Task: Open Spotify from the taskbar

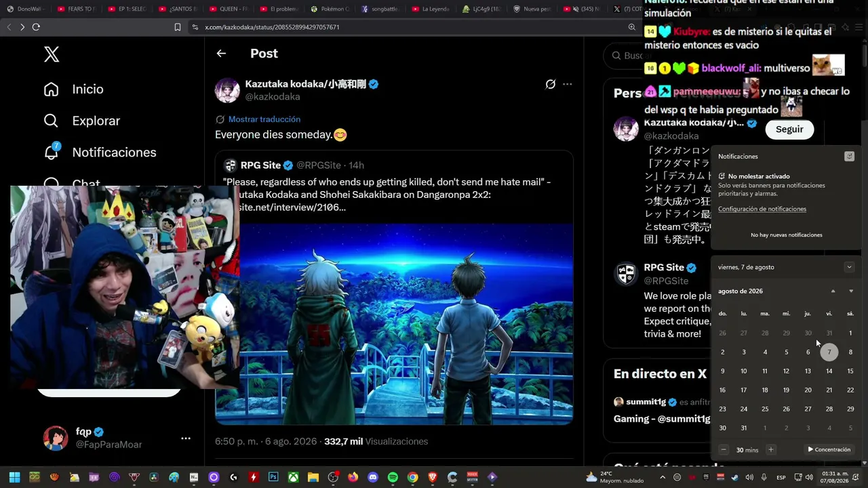Action: click(393, 477)
